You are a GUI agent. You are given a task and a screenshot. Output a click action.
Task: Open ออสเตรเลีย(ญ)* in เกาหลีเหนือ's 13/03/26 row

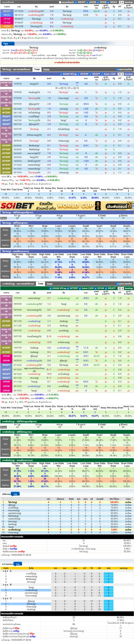pos(34,298)
